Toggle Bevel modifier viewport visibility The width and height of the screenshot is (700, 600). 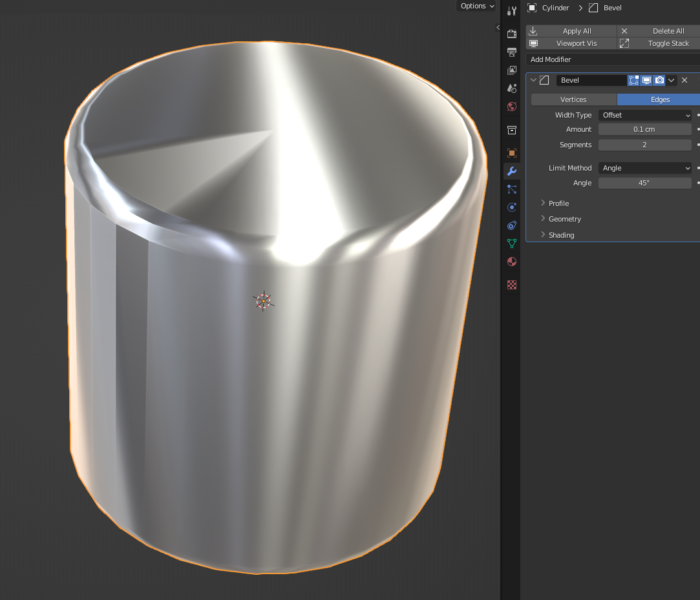[646, 80]
